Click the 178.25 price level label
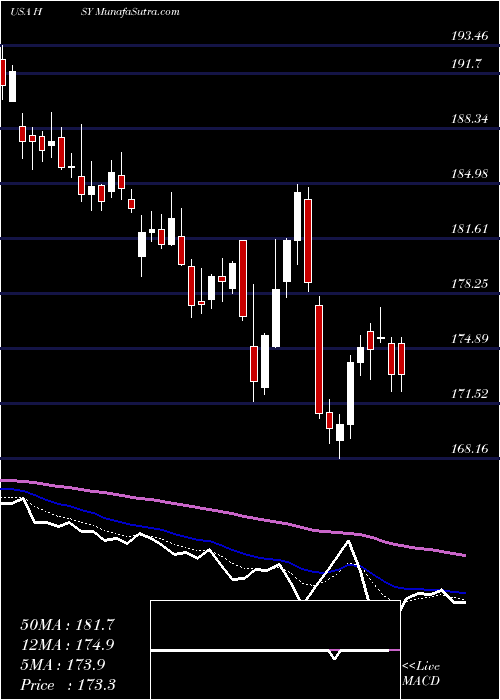Screen dimensions: 500x700 (470, 284)
